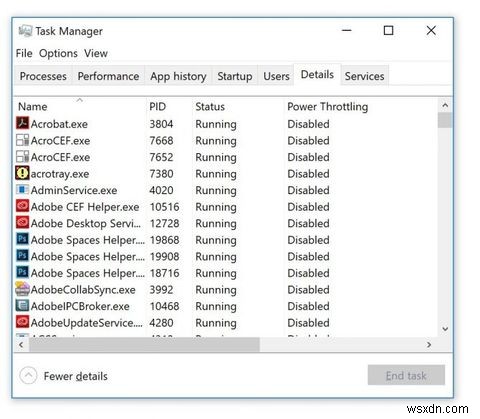Screen dimensions: 480x419
Task: Click PID value 12728
Action: tap(164, 223)
